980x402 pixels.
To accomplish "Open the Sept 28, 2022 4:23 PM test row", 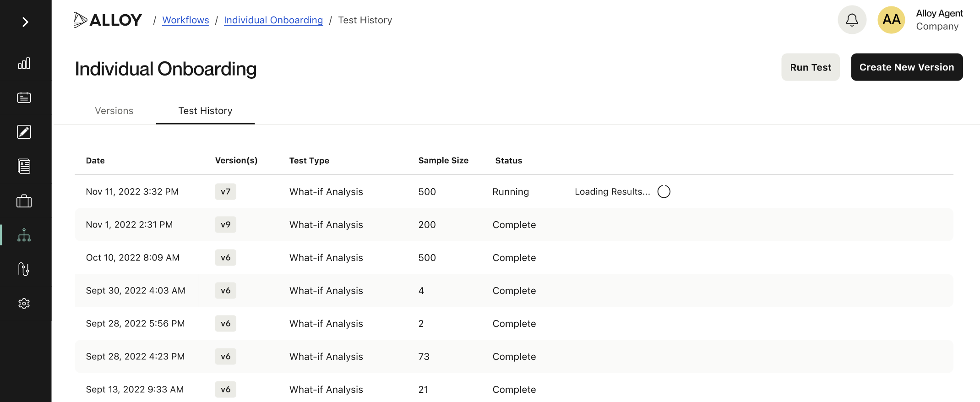I will click(x=514, y=357).
